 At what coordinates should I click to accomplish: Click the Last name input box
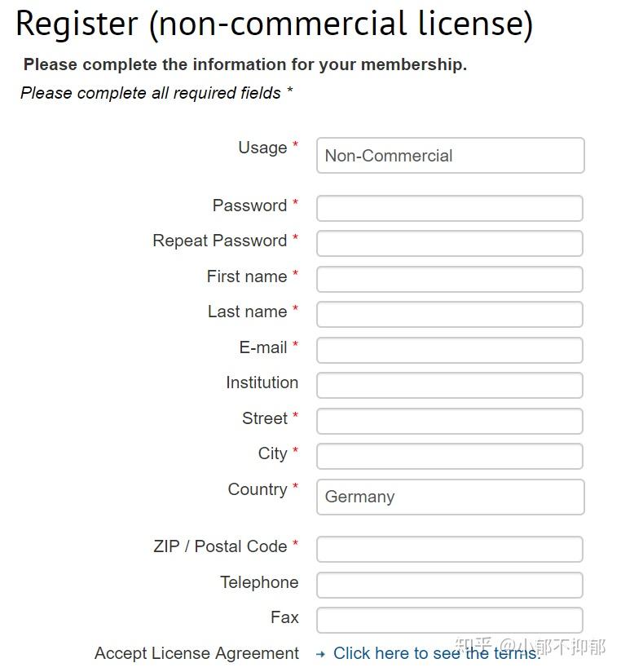pyautogui.click(x=450, y=314)
